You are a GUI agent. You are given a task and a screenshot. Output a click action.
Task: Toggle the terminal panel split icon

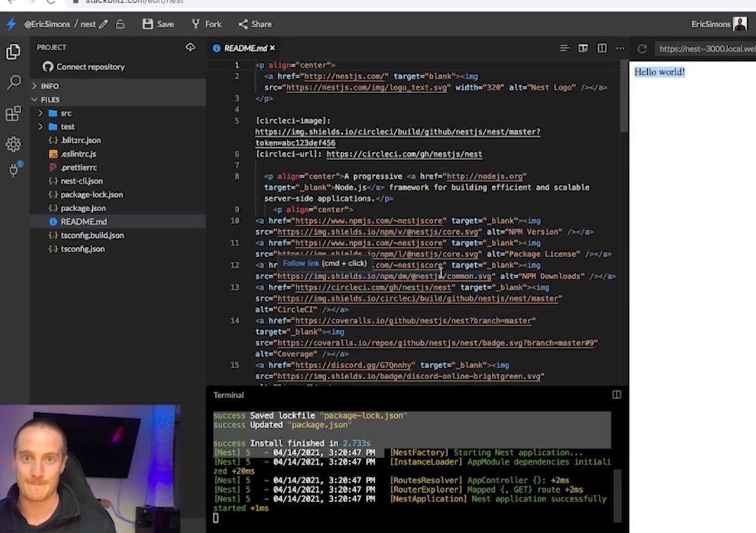(617, 395)
